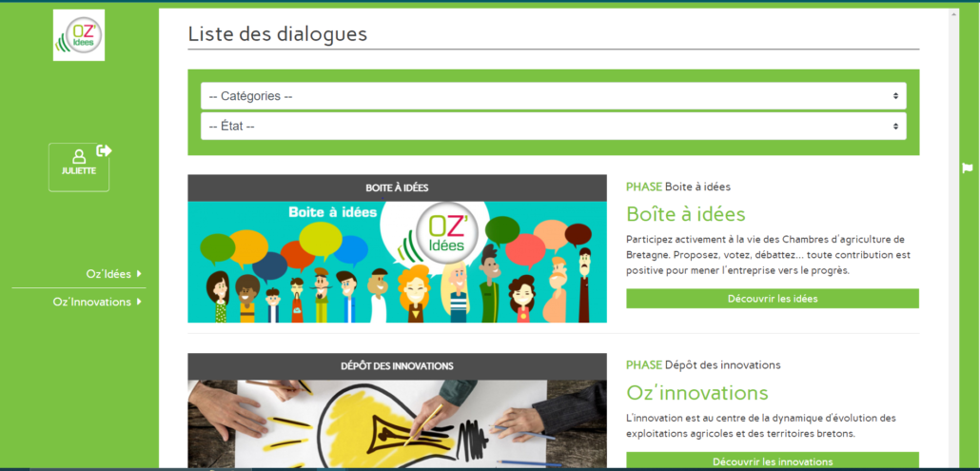
Task: Select Oz'Innovations in the sidebar menu
Action: [92, 302]
